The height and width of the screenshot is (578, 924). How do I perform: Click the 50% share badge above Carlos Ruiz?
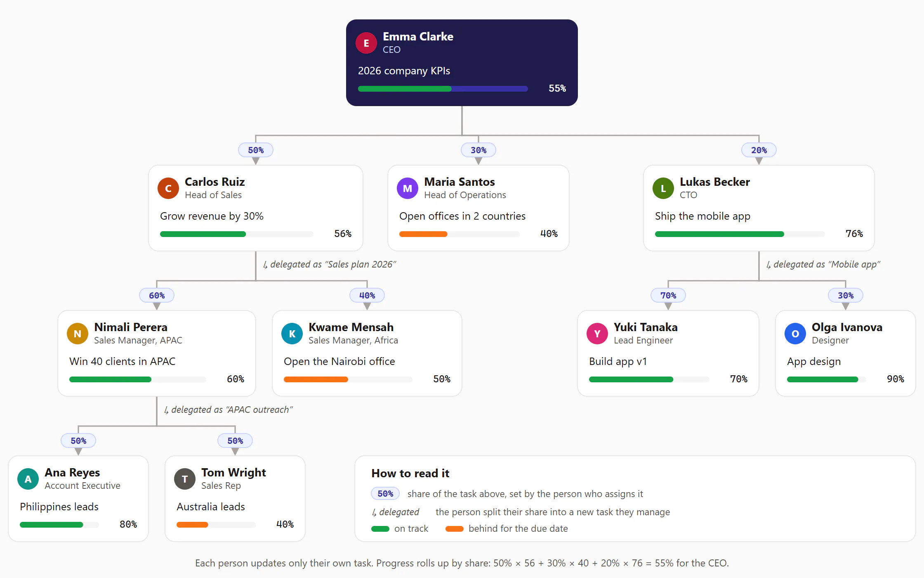[x=256, y=150]
